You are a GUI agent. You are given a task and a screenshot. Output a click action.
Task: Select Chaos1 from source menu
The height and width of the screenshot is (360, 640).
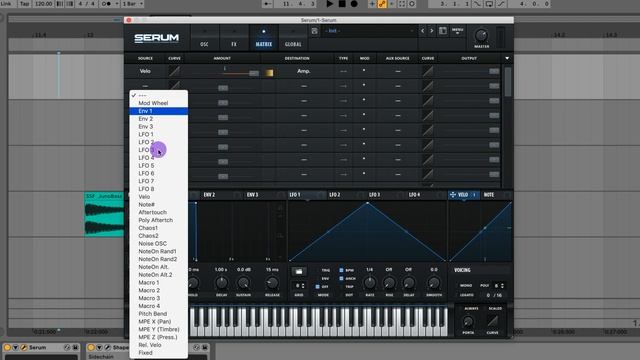[x=158, y=228]
